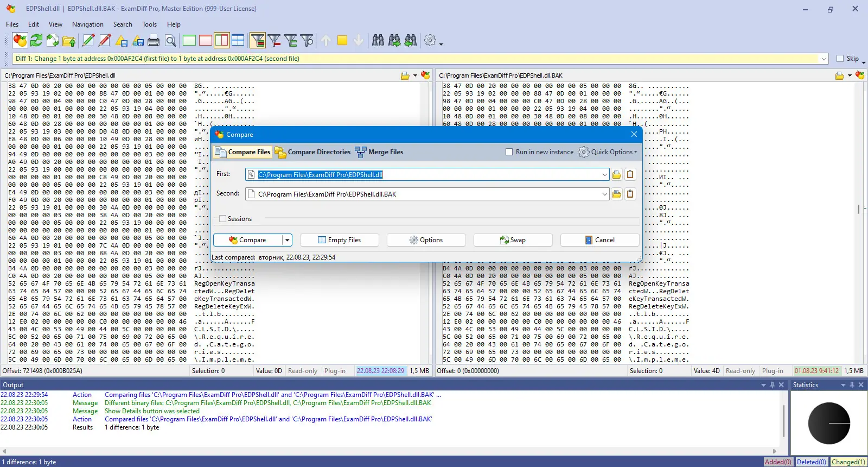Open Print Preview via magnifier page icon
Screen dimensions: 868x467
coord(170,40)
